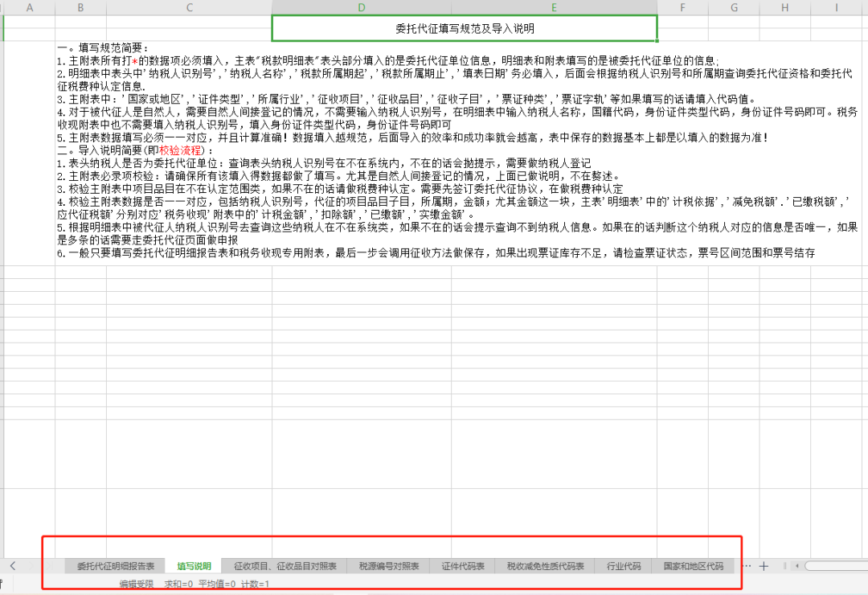Select column I header
The width and height of the screenshot is (868, 595).
point(837,7)
